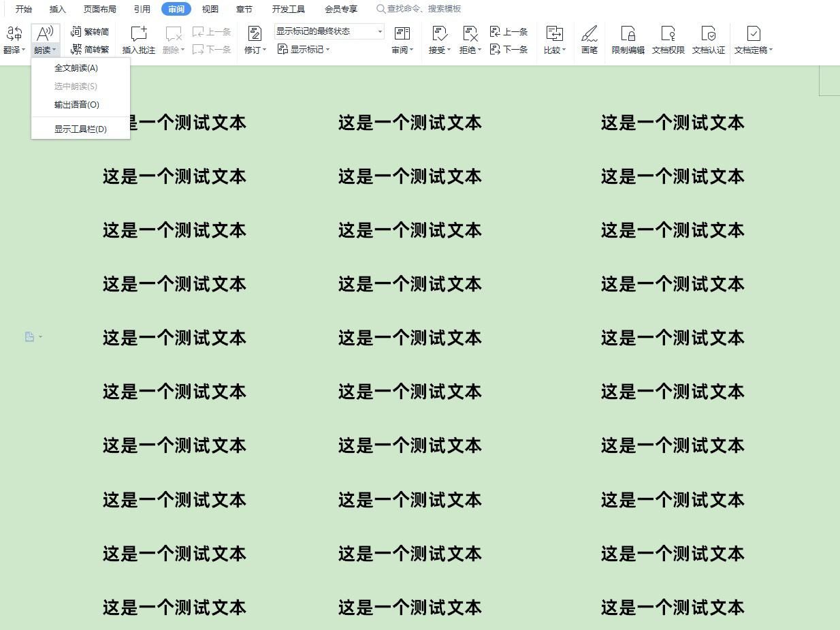This screenshot has height=630, width=840.
Task: Convert text with 繁转简
Action: (90, 32)
